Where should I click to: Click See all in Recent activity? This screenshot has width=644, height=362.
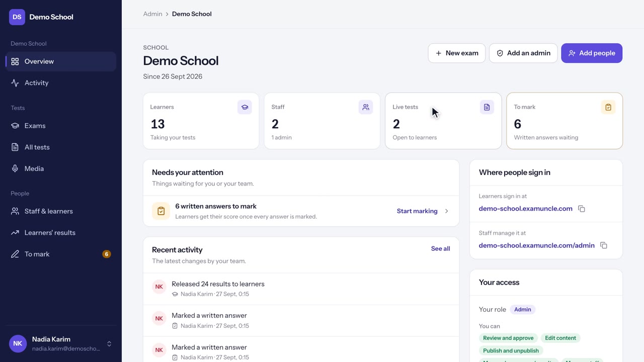coord(441,249)
